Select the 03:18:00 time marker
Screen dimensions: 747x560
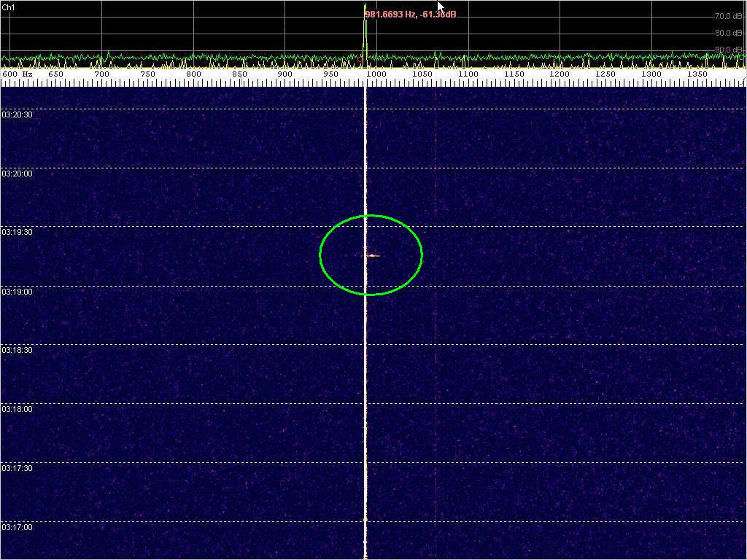pos(17,409)
